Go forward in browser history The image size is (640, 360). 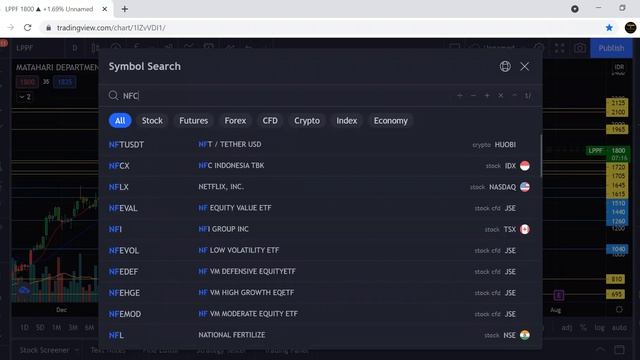11,28
